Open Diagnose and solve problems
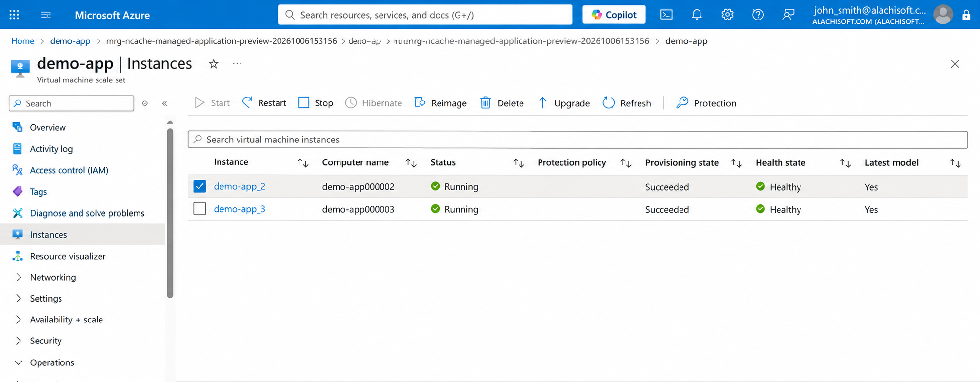Viewport: 980px width, 382px height. pos(87,213)
